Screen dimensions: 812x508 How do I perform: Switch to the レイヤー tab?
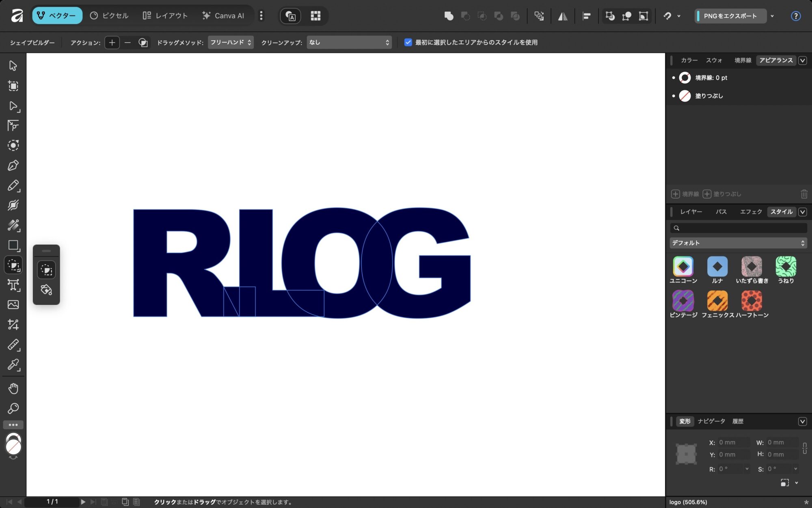pos(691,212)
